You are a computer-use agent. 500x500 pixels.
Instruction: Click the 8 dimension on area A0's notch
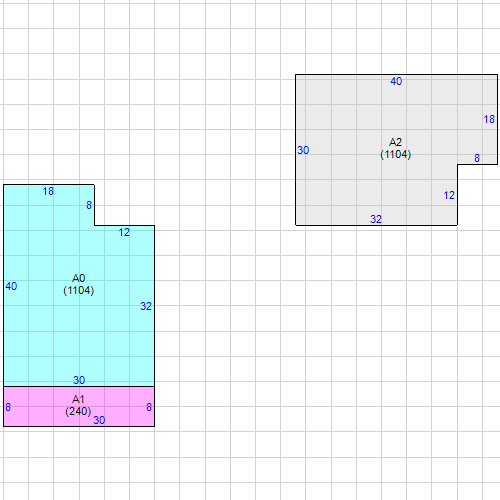coord(89,205)
